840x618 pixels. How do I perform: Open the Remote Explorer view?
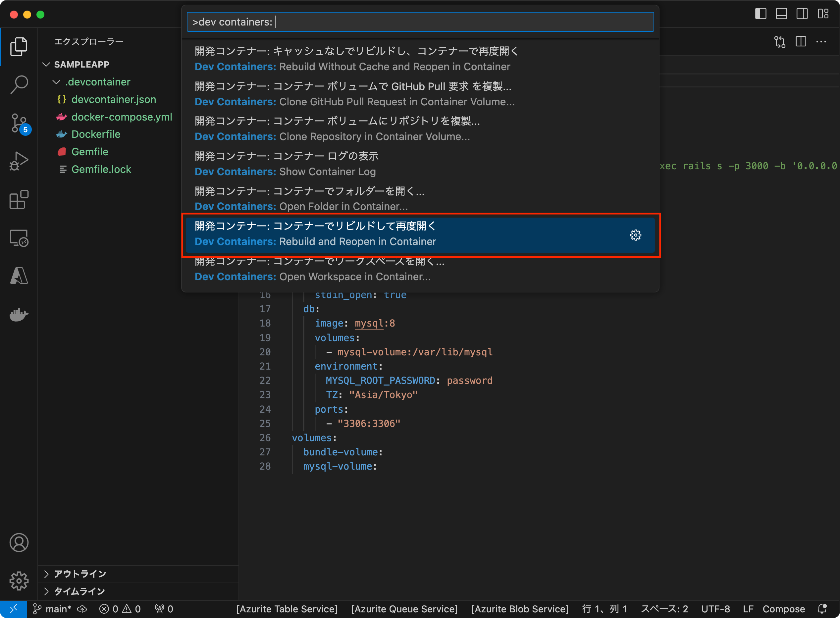point(19,238)
